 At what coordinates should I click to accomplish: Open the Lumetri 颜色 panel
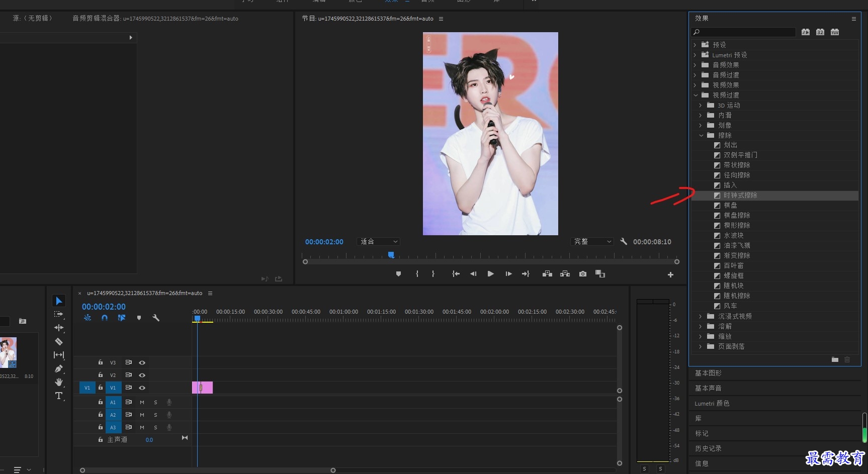[712, 403]
